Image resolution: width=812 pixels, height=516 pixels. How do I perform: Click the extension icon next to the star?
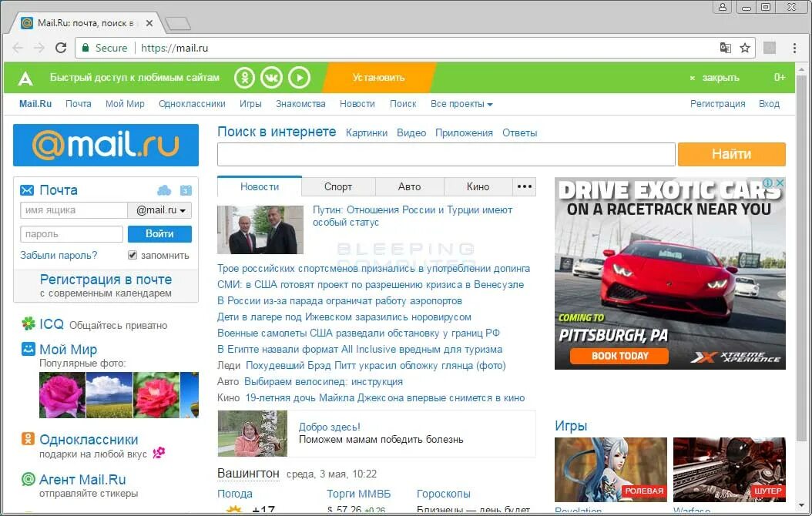[x=770, y=48]
